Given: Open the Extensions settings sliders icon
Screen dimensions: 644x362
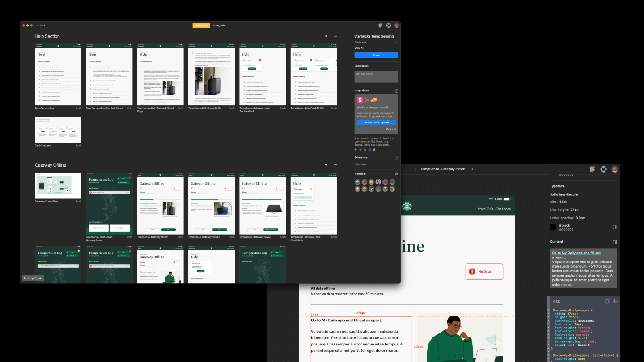Looking at the screenshot, I should [397, 158].
